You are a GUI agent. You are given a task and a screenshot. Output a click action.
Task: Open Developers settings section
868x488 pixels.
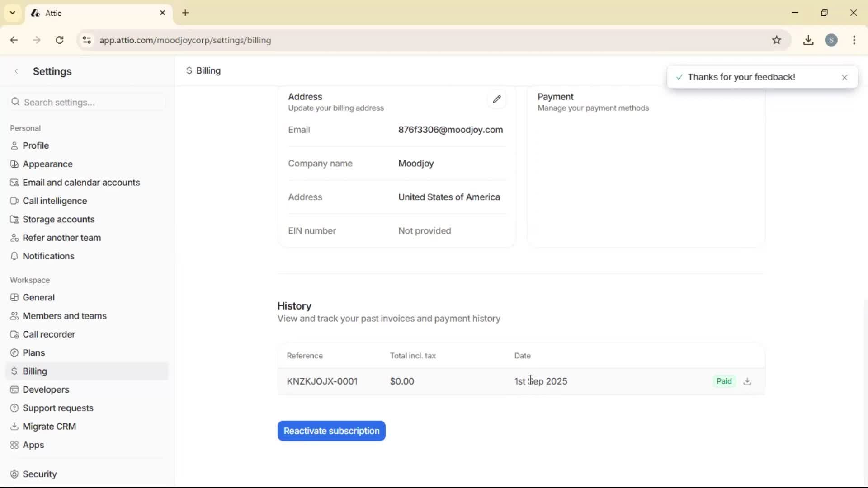(46, 389)
